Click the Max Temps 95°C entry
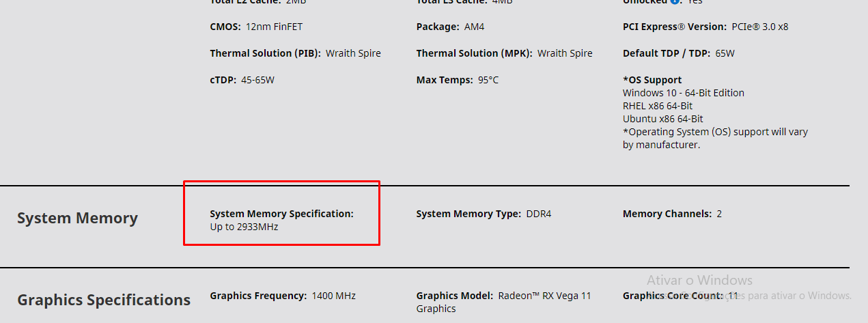This screenshot has width=868, height=323. click(x=458, y=80)
